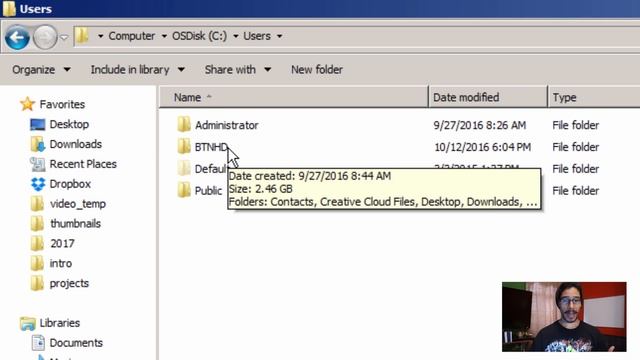
Task: Select Favorites in navigation pane
Action: pyautogui.click(x=62, y=104)
